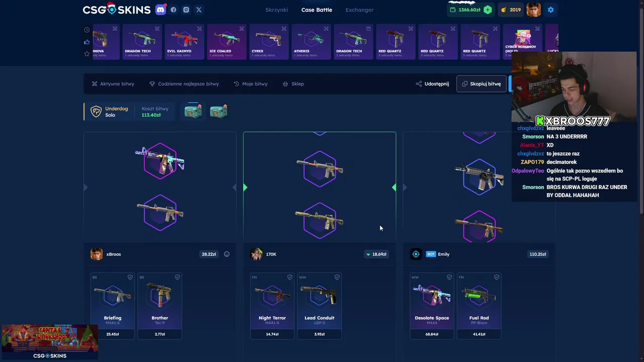Open the Discord link icon
Viewport: 644px width, 362px height.
point(160,10)
